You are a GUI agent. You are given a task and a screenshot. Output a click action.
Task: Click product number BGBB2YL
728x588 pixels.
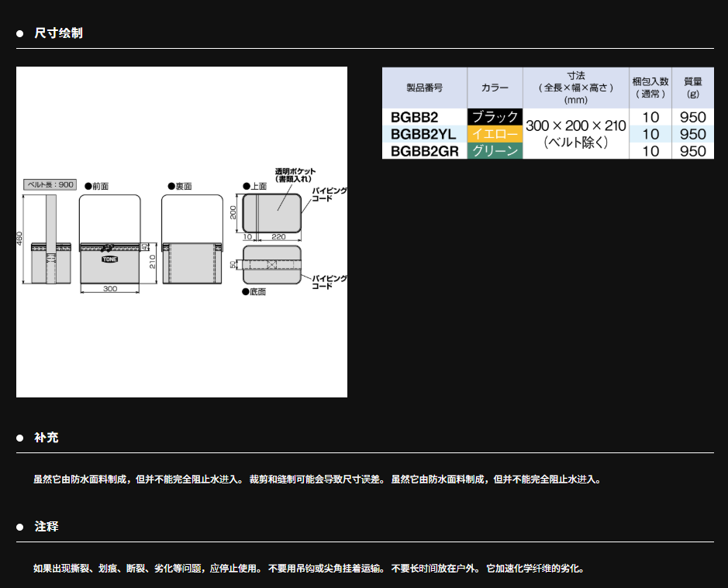point(424,134)
